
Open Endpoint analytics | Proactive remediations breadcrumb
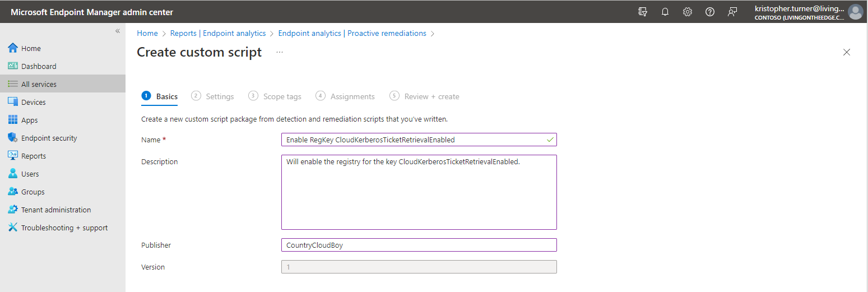coord(352,33)
